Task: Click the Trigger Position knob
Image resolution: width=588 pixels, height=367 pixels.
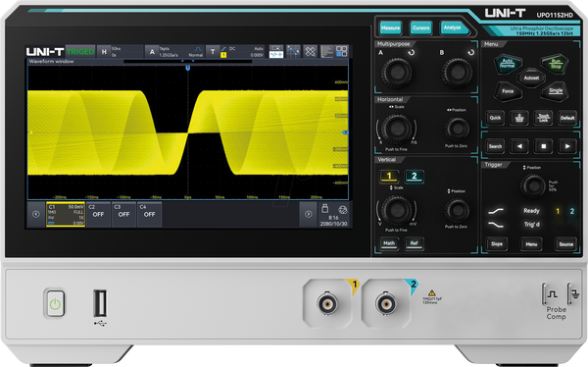Action: coord(533,185)
